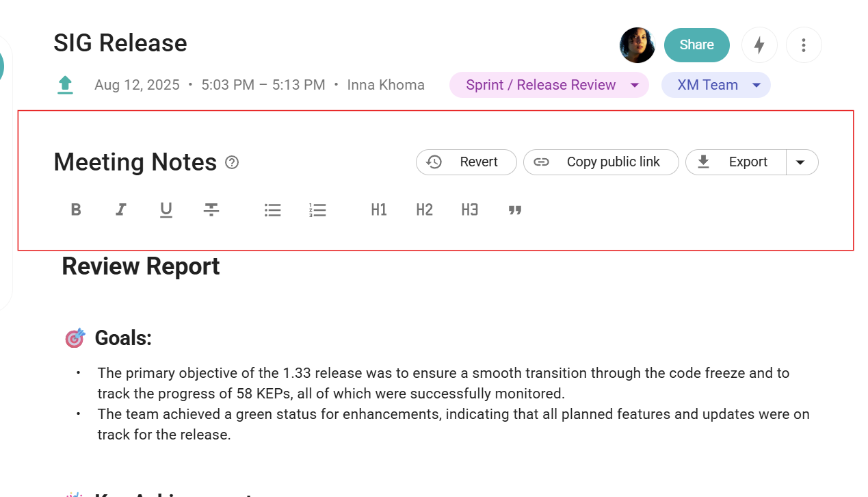Apply Heading 2 style

[x=424, y=210]
